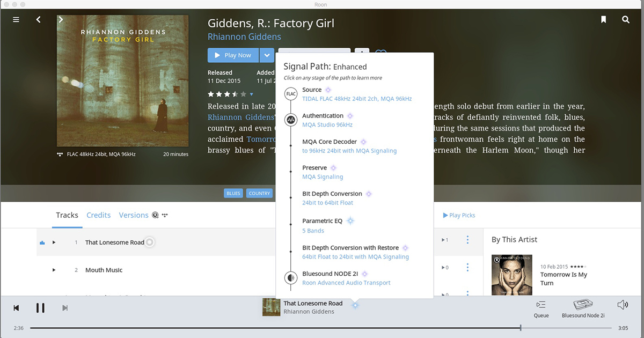Click the Play Picks link
The height and width of the screenshot is (338, 644).
(459, 215)
